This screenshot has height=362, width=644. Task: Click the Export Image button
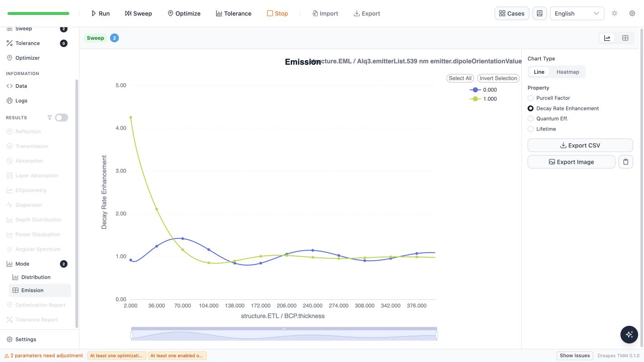point(571,162)
